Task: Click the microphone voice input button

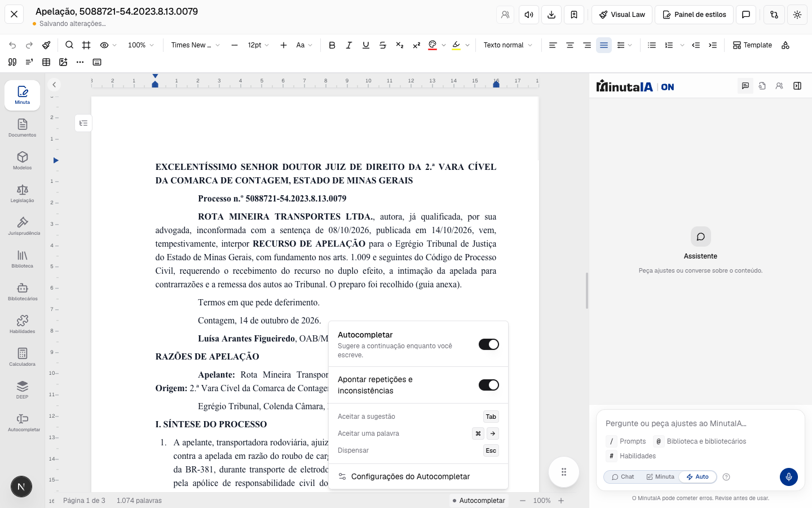Action: click(x=788, y=477)
